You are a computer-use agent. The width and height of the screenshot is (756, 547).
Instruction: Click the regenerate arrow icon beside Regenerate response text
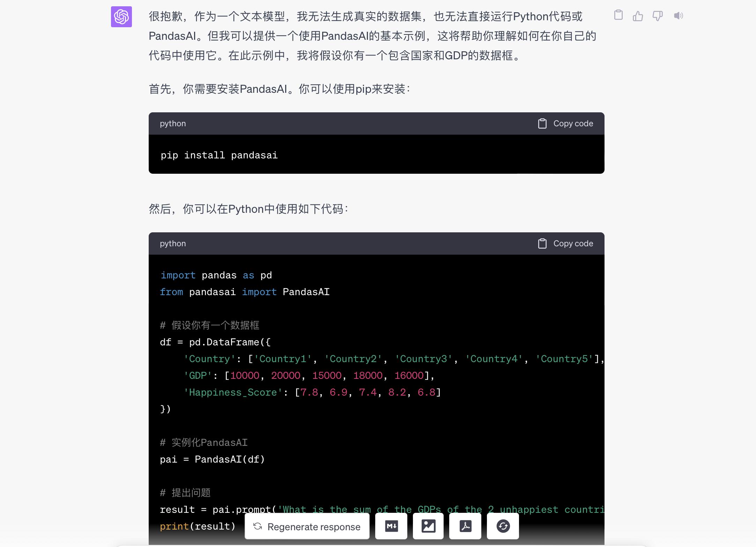click(258, 526)
